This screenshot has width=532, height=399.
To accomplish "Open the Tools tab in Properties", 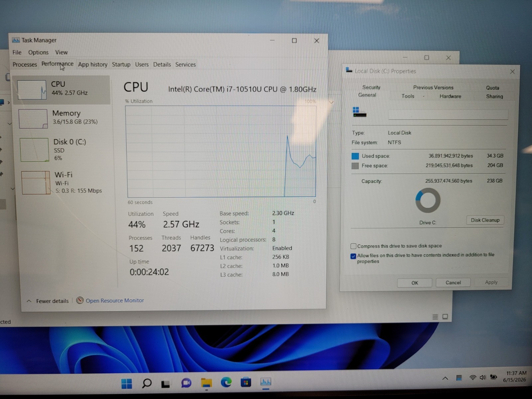I will click(408, 96).
